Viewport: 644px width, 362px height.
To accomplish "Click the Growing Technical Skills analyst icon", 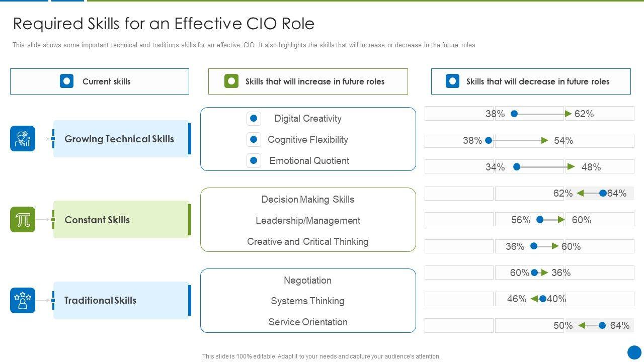I will click(23, 139).
